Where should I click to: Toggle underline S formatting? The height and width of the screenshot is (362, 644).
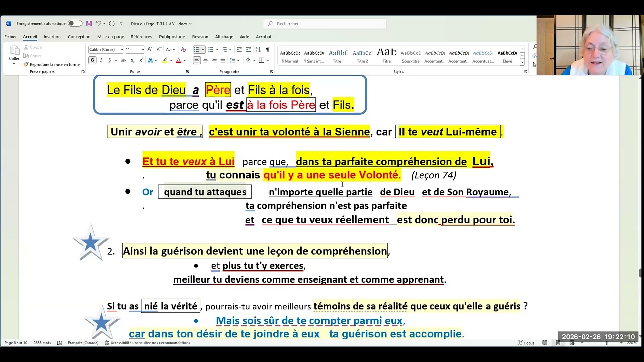coord(109,60)
